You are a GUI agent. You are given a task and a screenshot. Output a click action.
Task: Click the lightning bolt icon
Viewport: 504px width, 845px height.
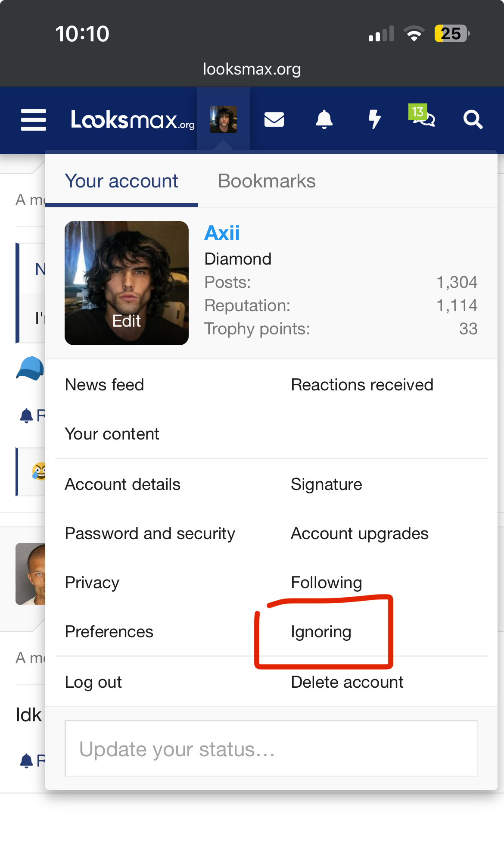[375, 119]
